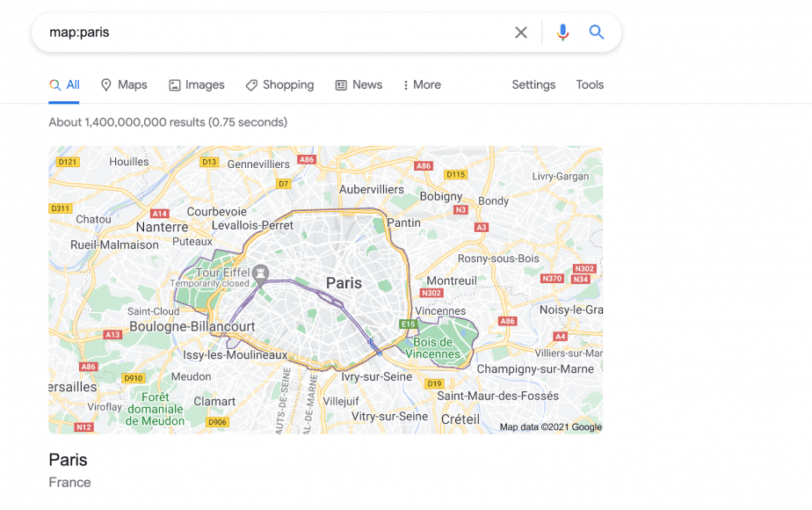Click the D115 road badge
The height and width of the screenshot is (510, 812).
(456, 175)
